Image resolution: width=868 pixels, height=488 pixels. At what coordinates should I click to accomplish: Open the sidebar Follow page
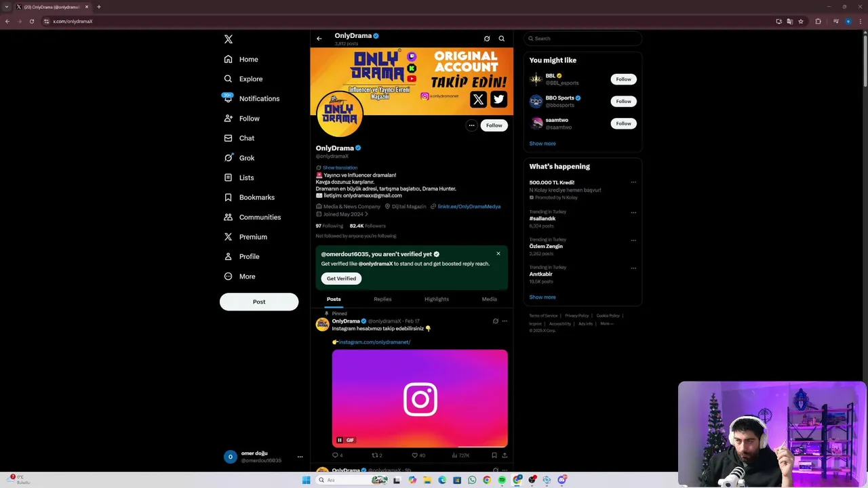tap(242, 118)
